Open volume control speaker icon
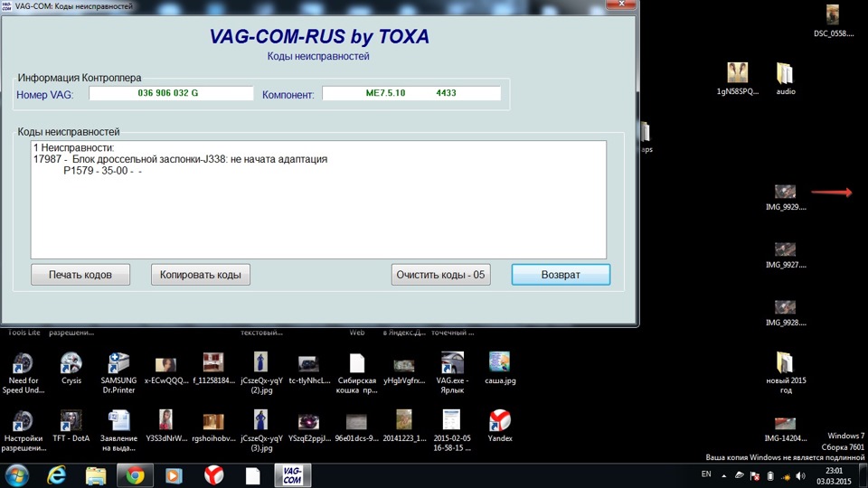Viewport: 868px width, 488px height. (x=800, y=476)
